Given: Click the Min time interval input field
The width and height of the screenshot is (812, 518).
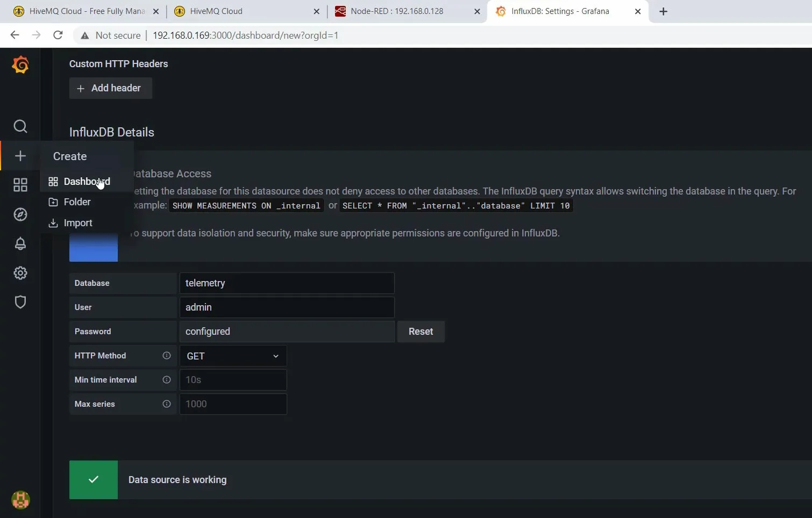Looking at the screenshot, I should coord(233,380).
